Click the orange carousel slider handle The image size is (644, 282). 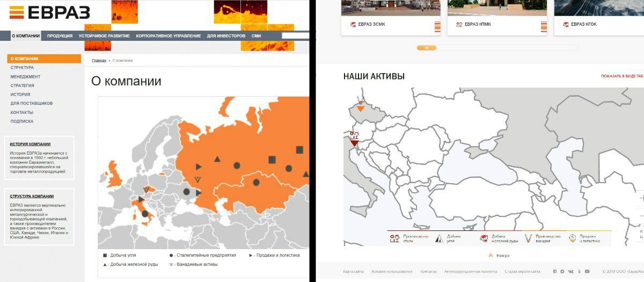(x=427, y=48)
